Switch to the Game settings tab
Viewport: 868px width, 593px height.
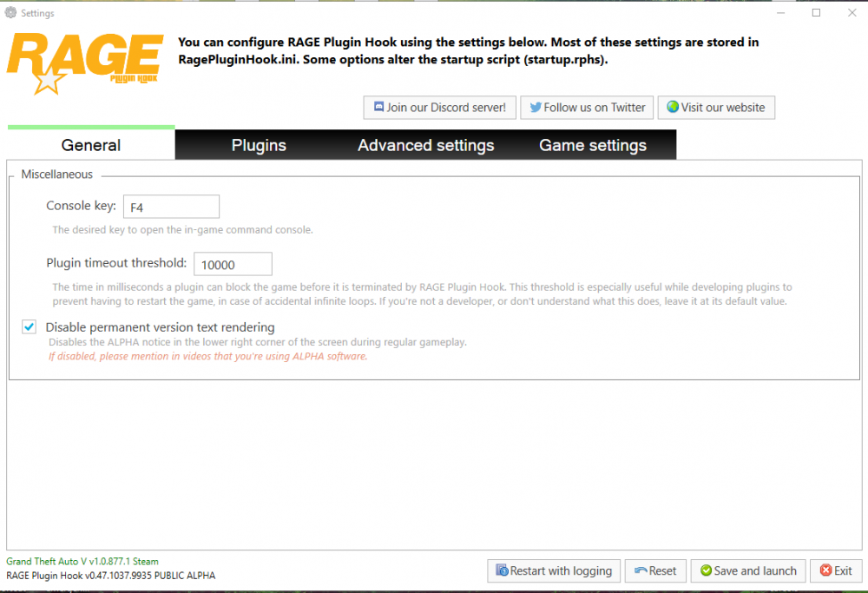tap(593, 145)
